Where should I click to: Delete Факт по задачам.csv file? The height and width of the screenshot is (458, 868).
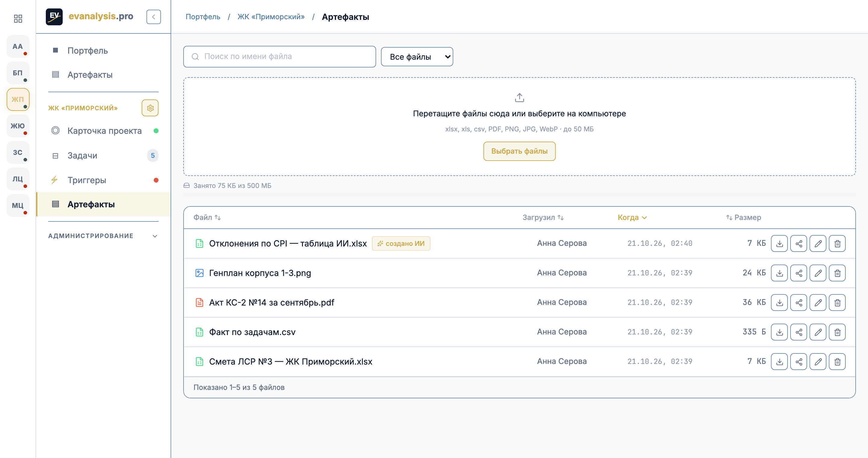point(837,332)
